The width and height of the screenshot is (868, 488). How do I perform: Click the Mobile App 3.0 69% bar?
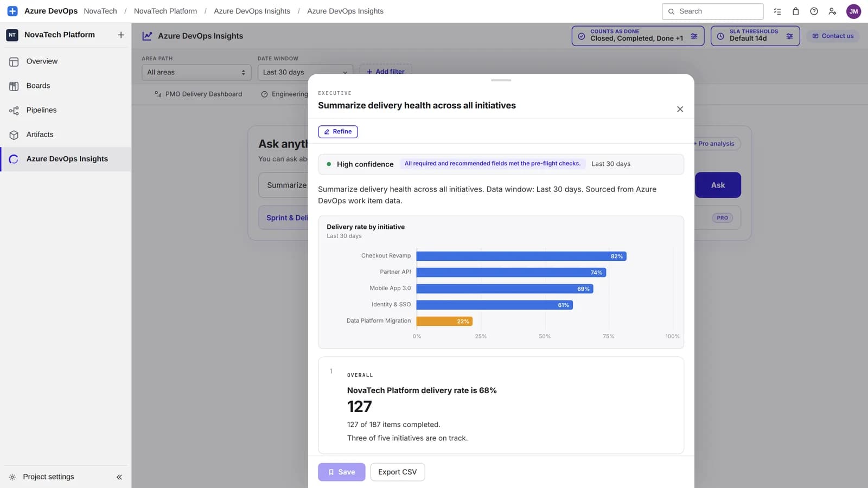click(505, 288)
